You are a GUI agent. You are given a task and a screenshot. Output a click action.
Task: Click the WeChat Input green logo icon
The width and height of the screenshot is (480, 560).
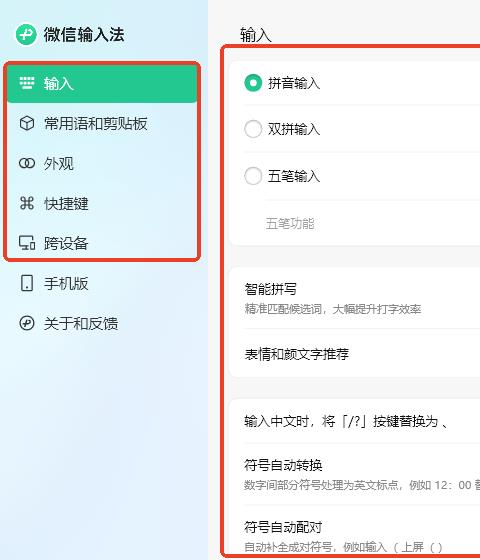(x=26, y=35)
